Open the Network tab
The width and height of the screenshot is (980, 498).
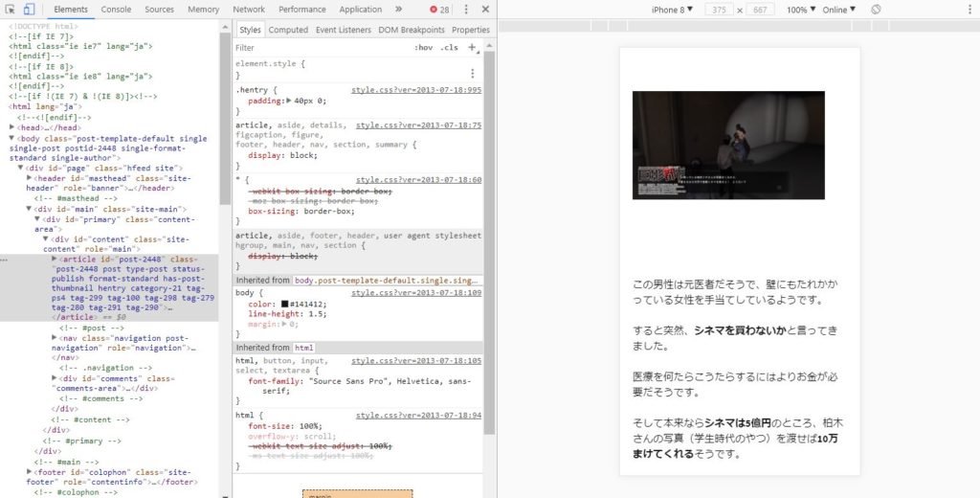coord(249,10)
